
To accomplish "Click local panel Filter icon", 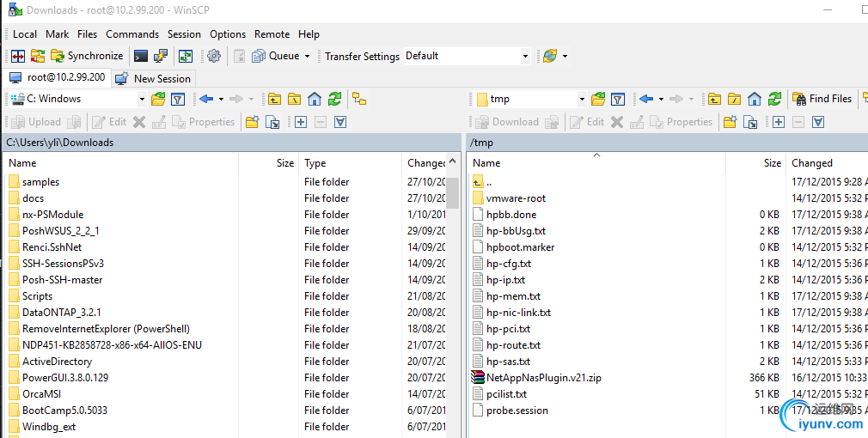I will 178,99.
